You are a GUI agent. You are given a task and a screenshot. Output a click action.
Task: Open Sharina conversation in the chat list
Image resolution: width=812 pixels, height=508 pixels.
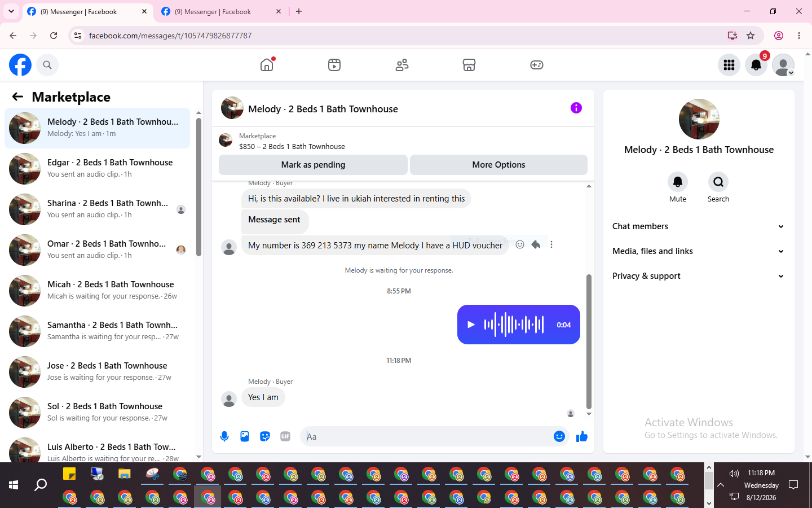97,209
